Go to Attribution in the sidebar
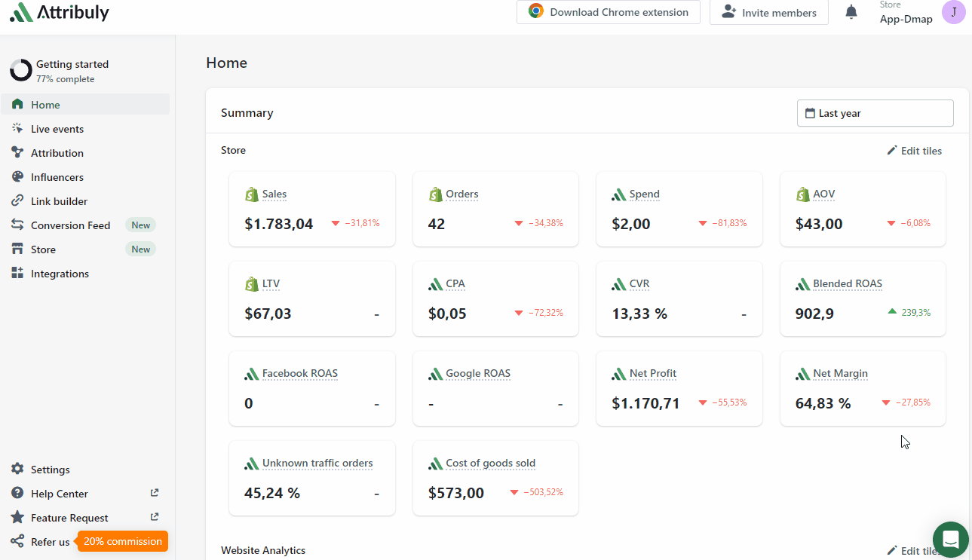The height and width of the screenshot is (560, 972). [x=57, y=153]
